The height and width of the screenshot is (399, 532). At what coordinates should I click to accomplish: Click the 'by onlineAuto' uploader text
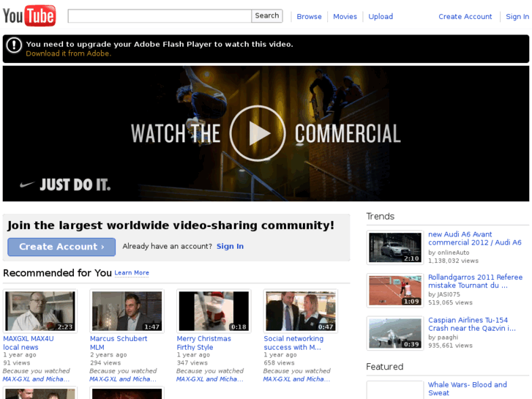tap(449, 253)
